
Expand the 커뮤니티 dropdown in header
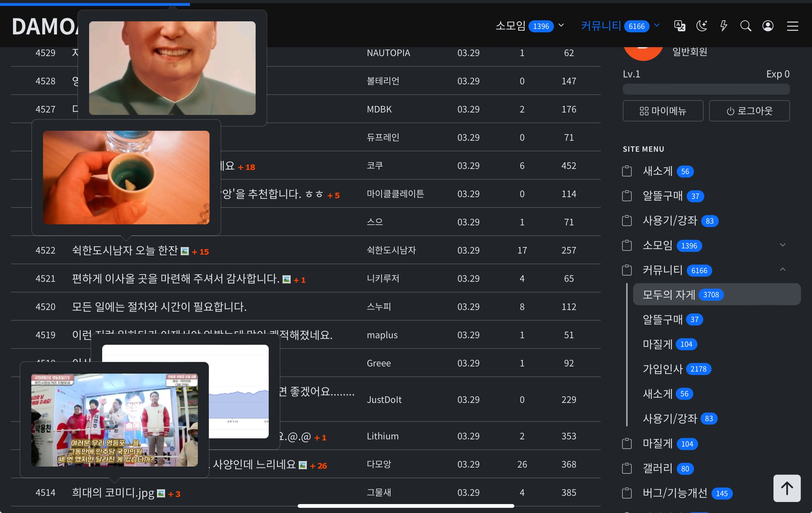[x=657, y=25]
